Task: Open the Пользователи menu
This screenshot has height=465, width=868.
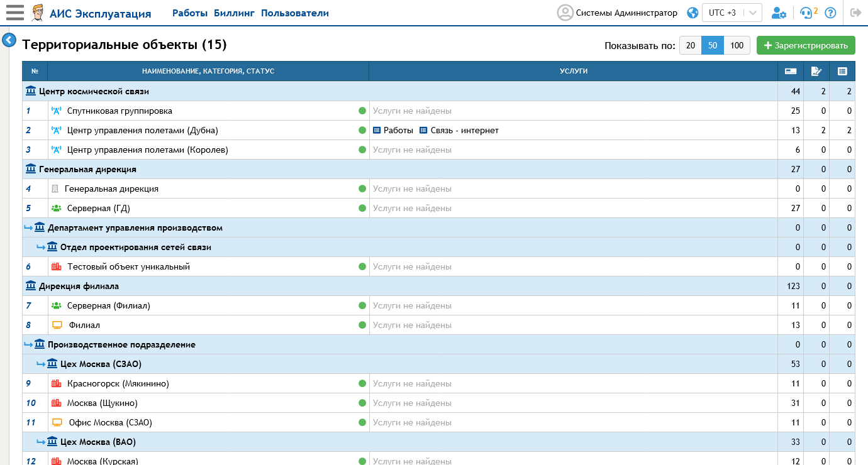Action: click(295, 13)
